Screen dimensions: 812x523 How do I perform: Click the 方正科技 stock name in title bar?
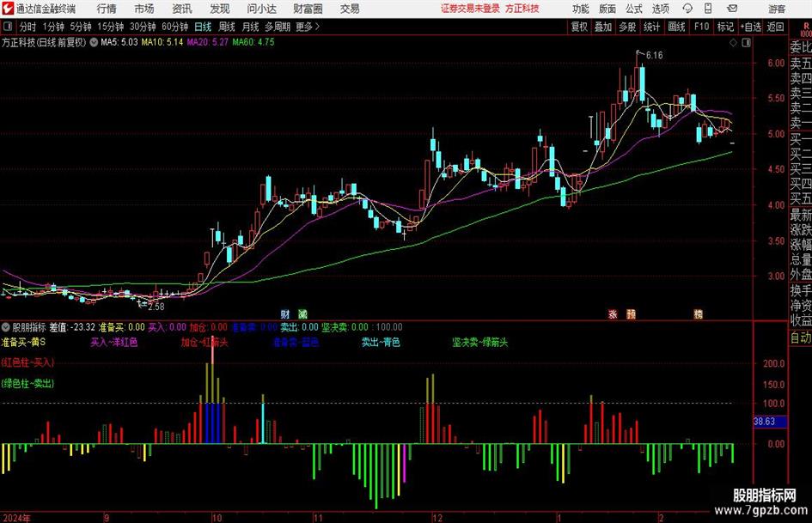pyautogui.click(x=522, y=9)
